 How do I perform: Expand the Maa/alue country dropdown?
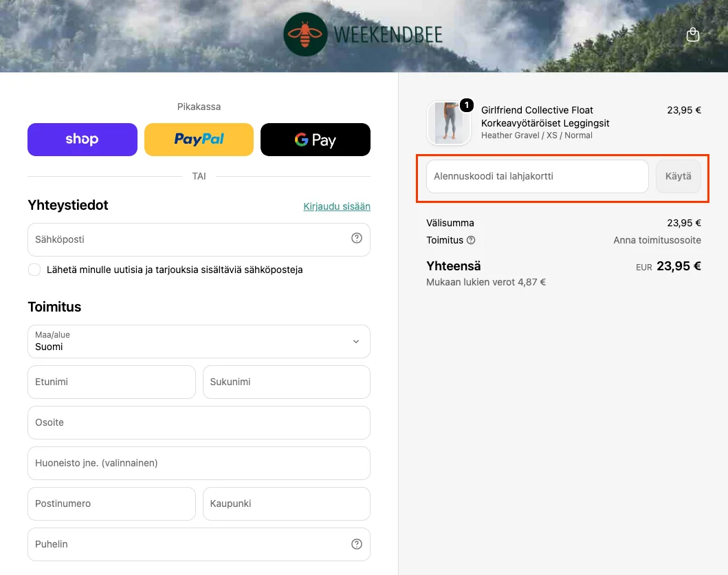[x=199, y=341]
